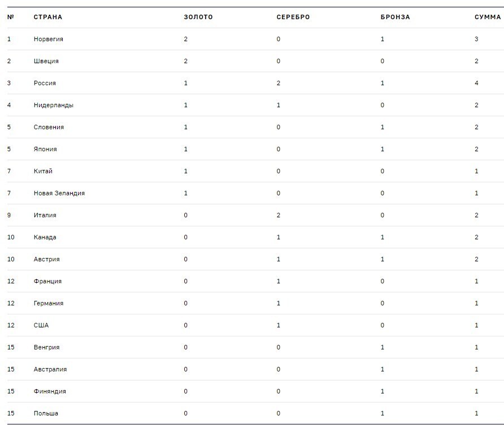Screen dimensions: 504x429
Task: Select США in the medal table
Action: [41, 325]
